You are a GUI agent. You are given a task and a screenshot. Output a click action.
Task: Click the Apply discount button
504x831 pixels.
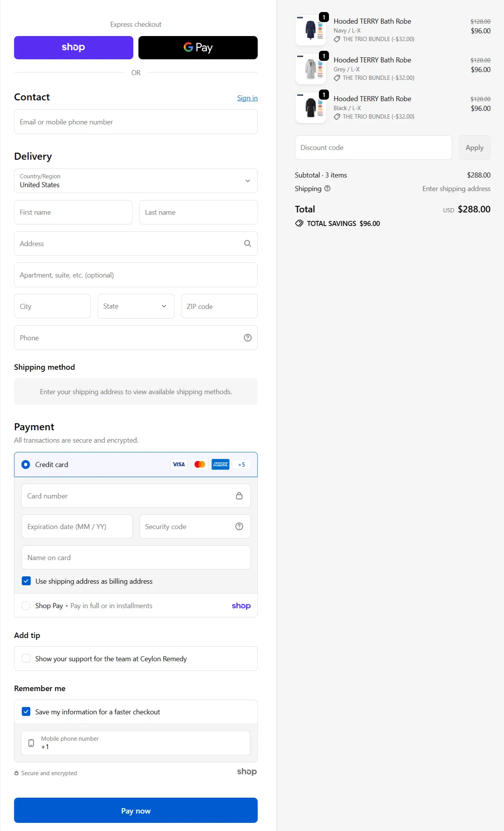475,147
